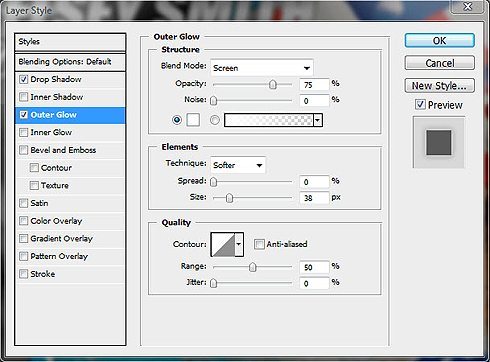
Task: Click the Noise value field
Action: [x=314, y=101]
